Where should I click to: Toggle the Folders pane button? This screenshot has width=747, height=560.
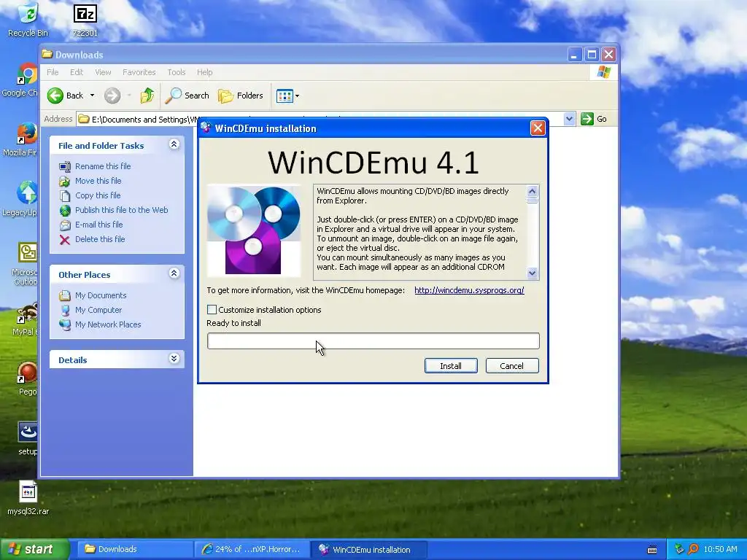(x=241, y=96)
